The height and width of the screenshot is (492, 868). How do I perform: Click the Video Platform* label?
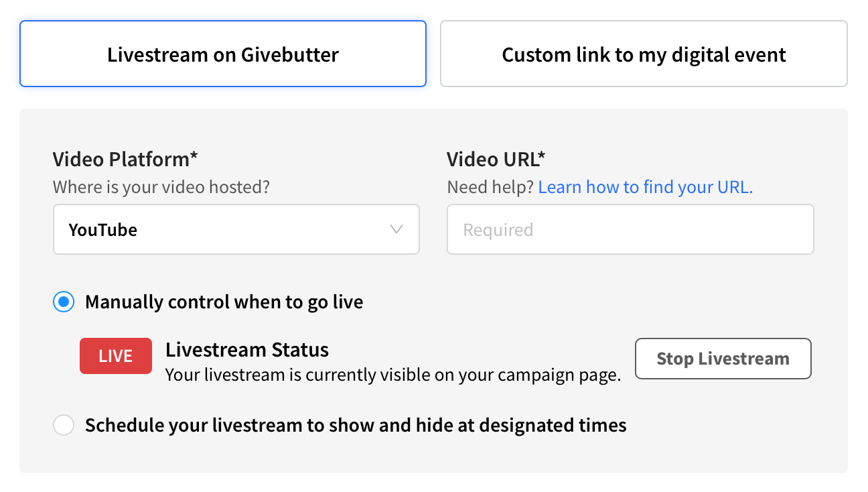[x=125, y=160]
